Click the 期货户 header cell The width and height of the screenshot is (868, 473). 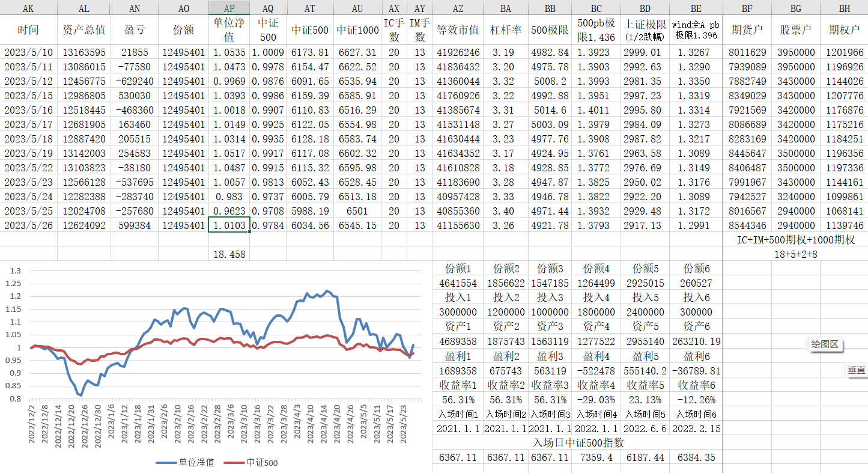[x=747, y=30]
